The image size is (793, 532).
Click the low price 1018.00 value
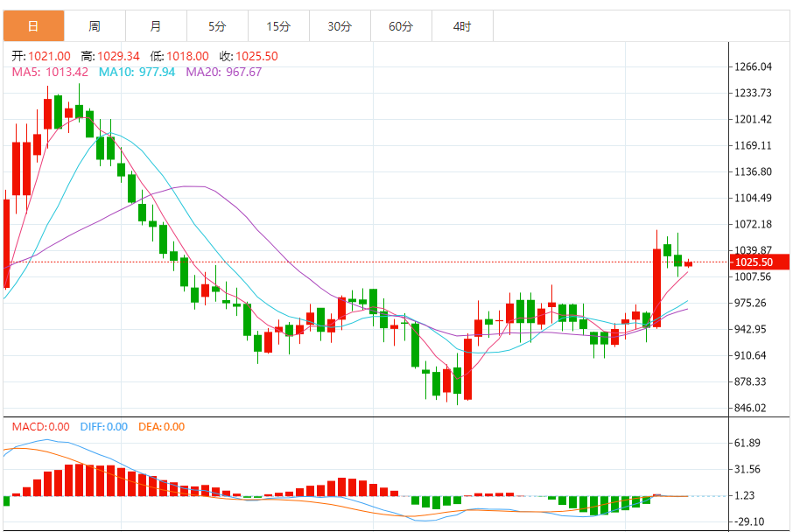[x=187, y=56]
